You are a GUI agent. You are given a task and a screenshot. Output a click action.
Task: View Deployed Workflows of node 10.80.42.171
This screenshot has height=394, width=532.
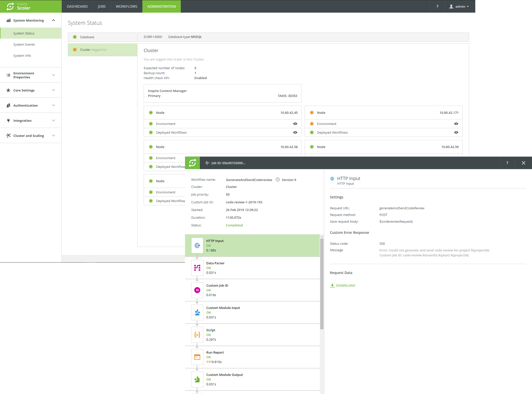tap(456, 132)
